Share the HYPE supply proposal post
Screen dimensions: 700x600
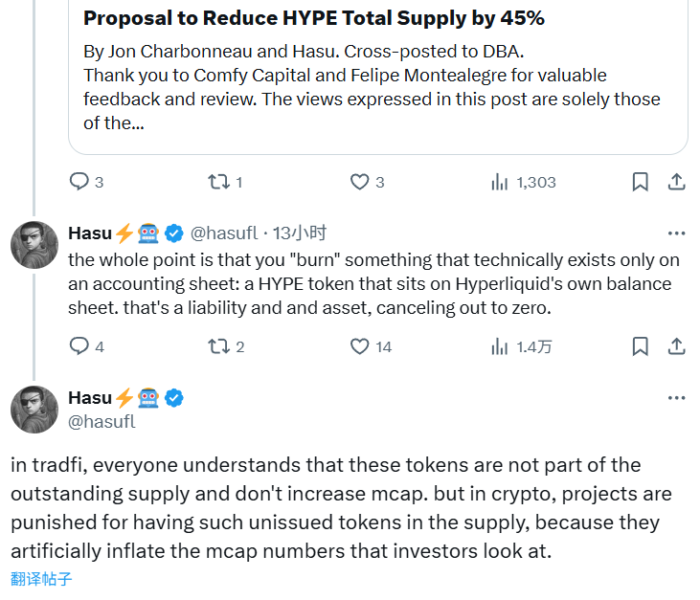(x=675, y=182)
